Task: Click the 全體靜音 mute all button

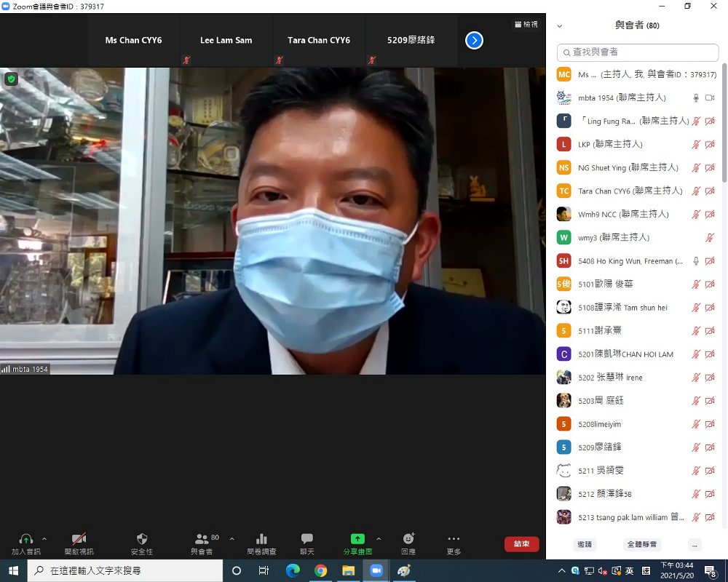Action: 641,544
